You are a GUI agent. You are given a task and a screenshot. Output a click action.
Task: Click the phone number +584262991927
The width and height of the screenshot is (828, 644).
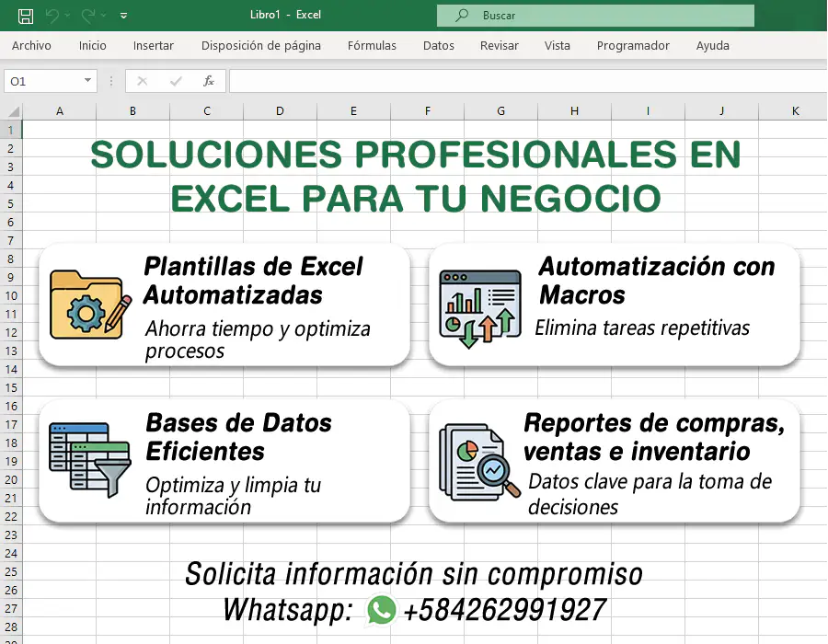coord(504,610)
